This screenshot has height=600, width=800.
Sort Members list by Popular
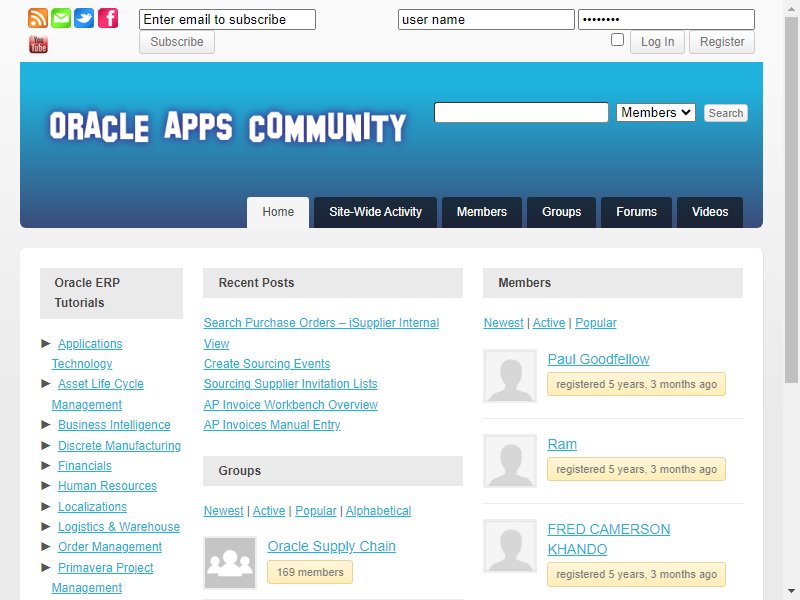596,323
